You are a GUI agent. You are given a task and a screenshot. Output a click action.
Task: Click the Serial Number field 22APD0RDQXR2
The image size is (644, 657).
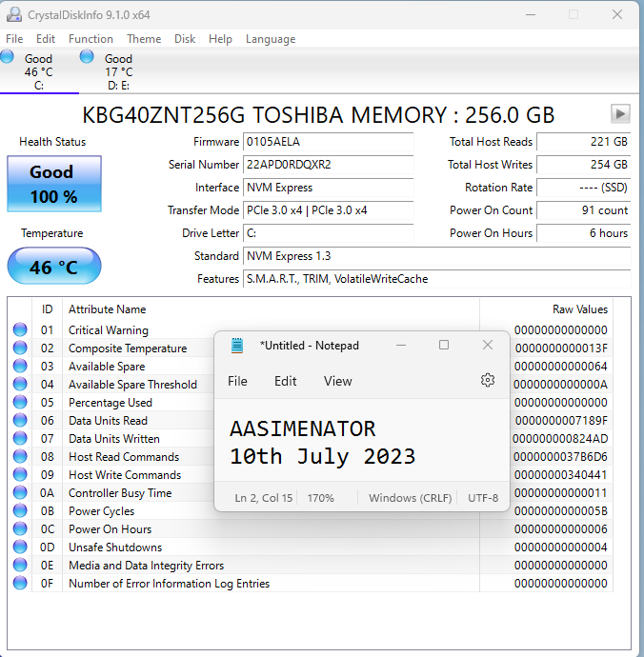coord(329,165)
